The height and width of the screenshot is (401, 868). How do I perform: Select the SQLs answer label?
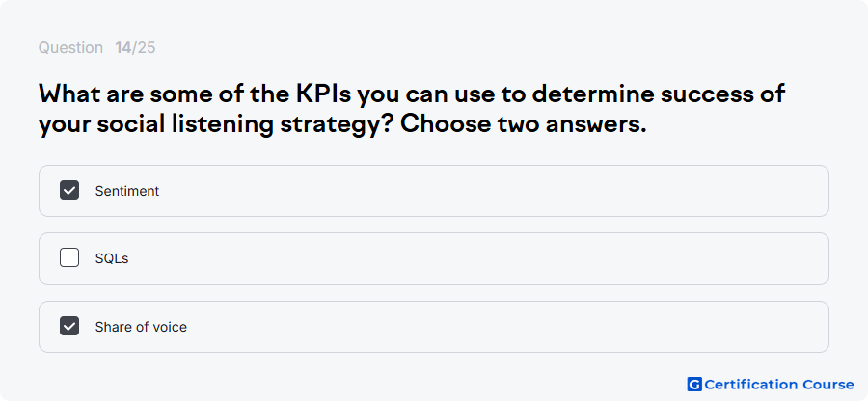click(x=112, y=259)
